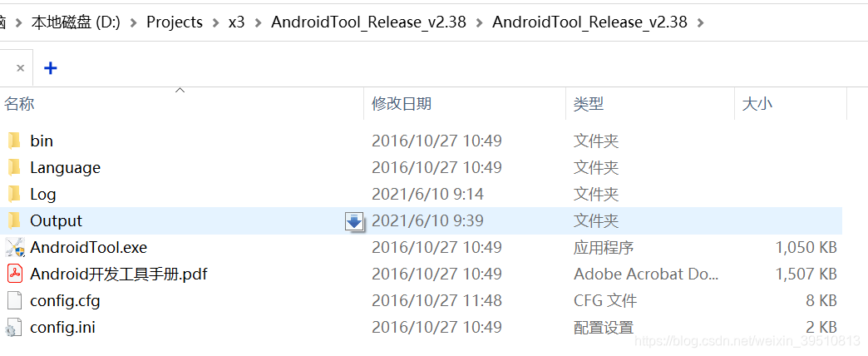Select the Language folder icon

(14, 167)
